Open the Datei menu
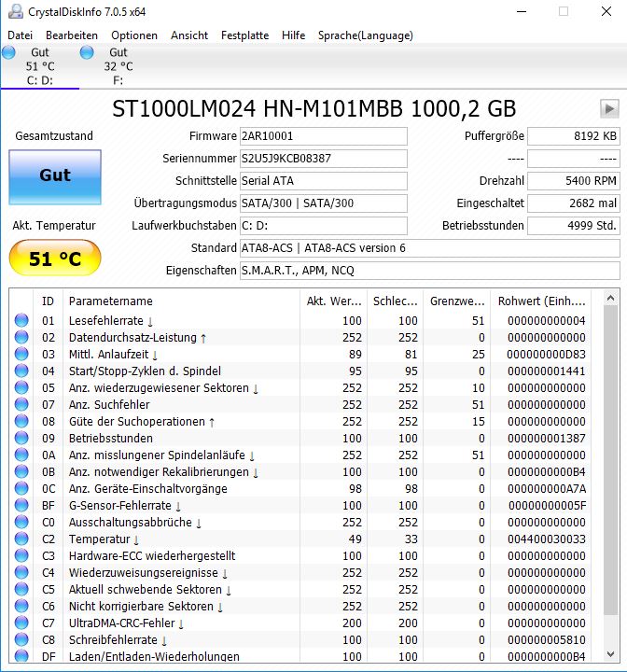 pos(21,35)
